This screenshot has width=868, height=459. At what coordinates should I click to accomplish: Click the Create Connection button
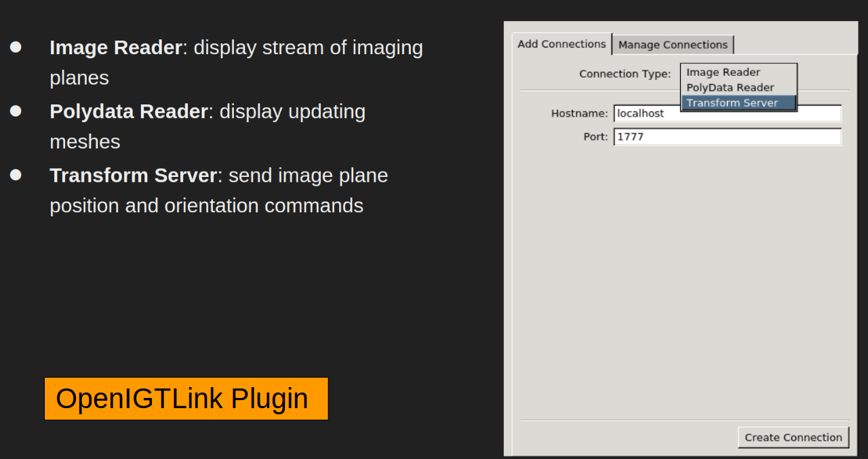(793, 437)
